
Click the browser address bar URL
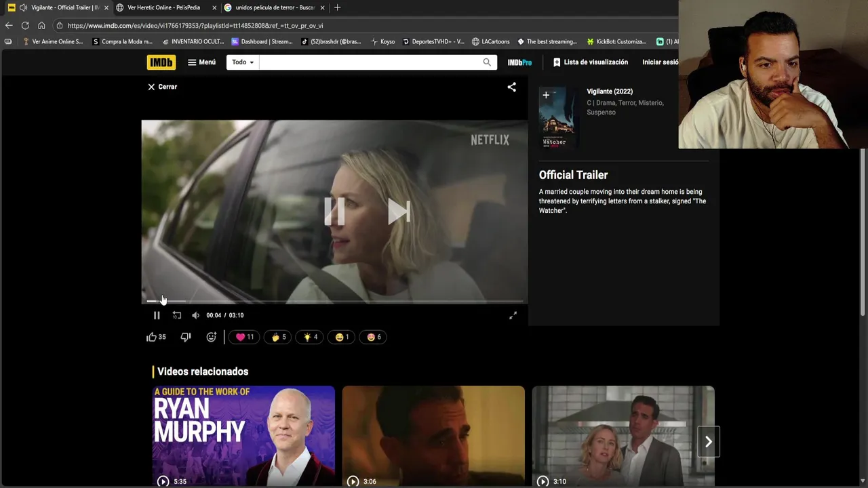point(195,26)
